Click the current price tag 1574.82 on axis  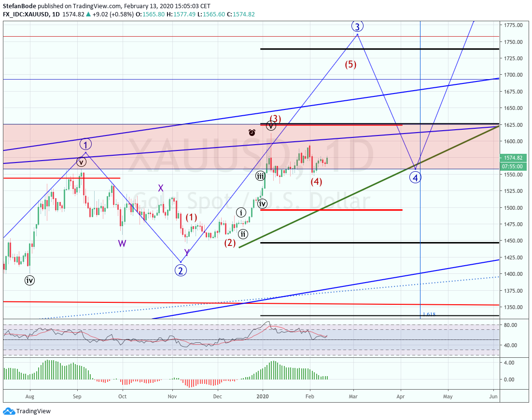(513, 158)
